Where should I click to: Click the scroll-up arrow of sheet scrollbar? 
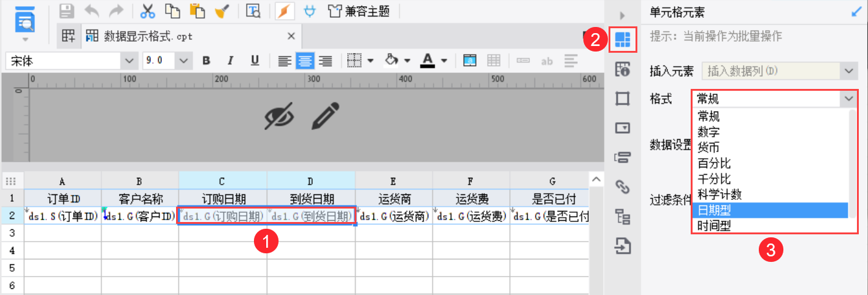point(595,179)
